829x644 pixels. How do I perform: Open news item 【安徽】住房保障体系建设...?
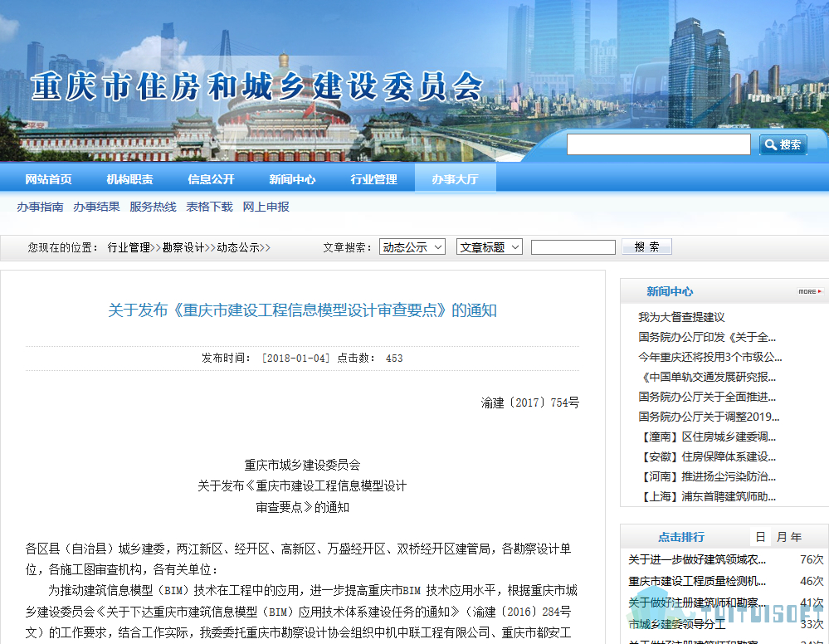[x=707, y=456]
